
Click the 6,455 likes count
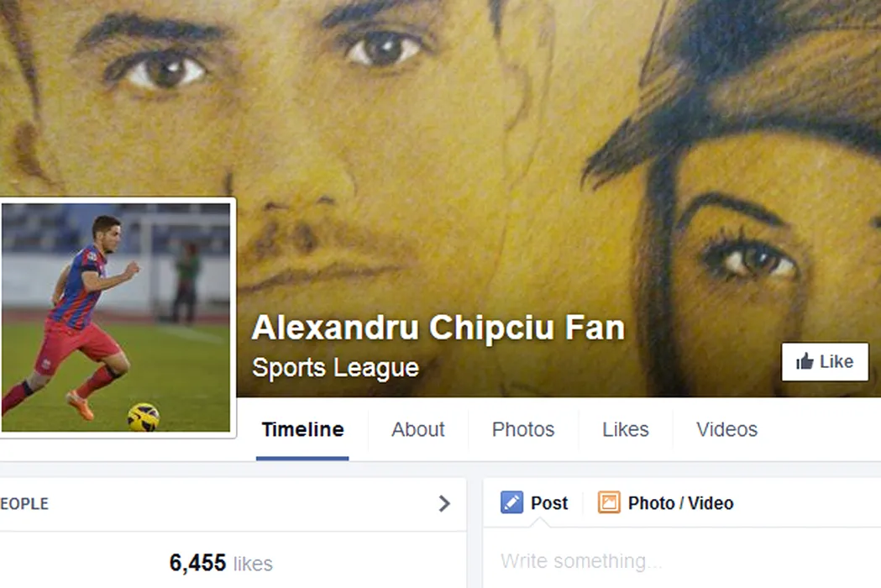pos(221,563)
